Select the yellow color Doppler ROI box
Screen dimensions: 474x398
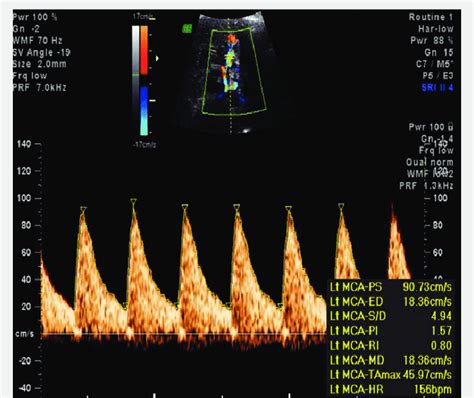234,71
